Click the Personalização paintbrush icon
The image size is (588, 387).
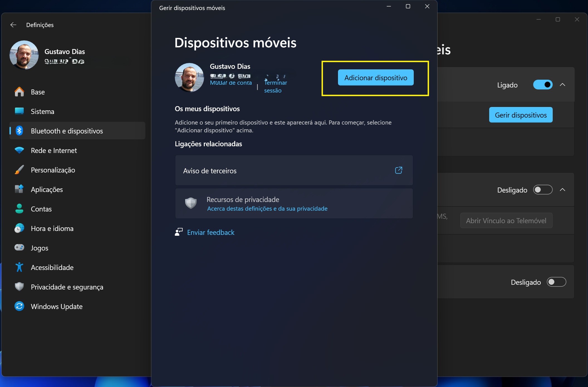pyautogui.click(x=19, y=170)
